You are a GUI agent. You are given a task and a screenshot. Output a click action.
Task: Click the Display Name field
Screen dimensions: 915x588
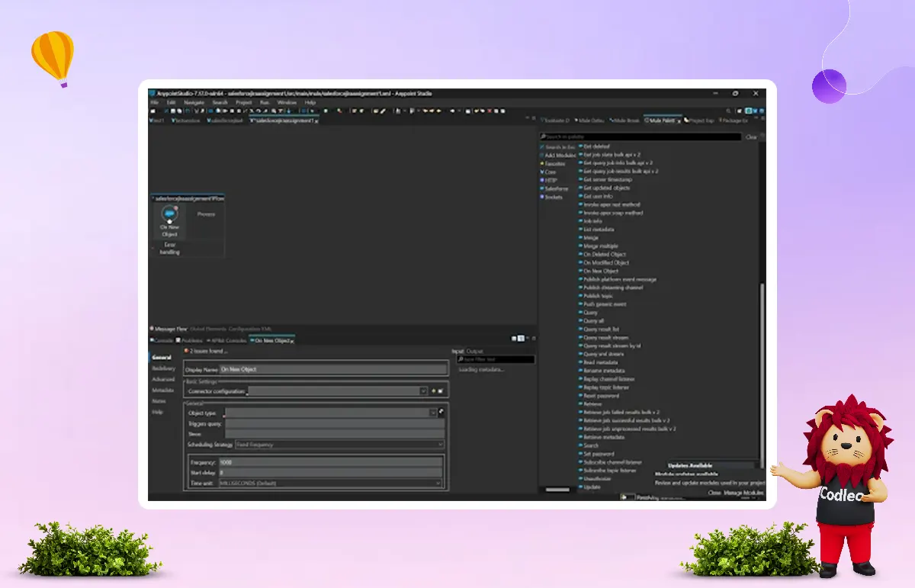click(x=332, y=369)
